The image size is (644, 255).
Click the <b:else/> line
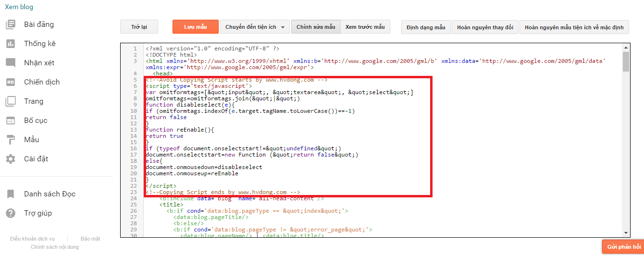tap(188, 223)
